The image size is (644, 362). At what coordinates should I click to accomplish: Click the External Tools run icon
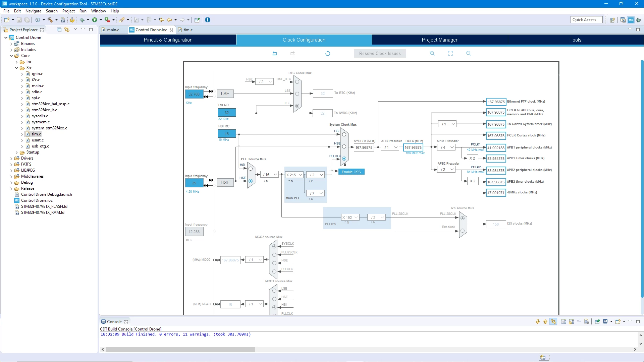tap(107, 20)
